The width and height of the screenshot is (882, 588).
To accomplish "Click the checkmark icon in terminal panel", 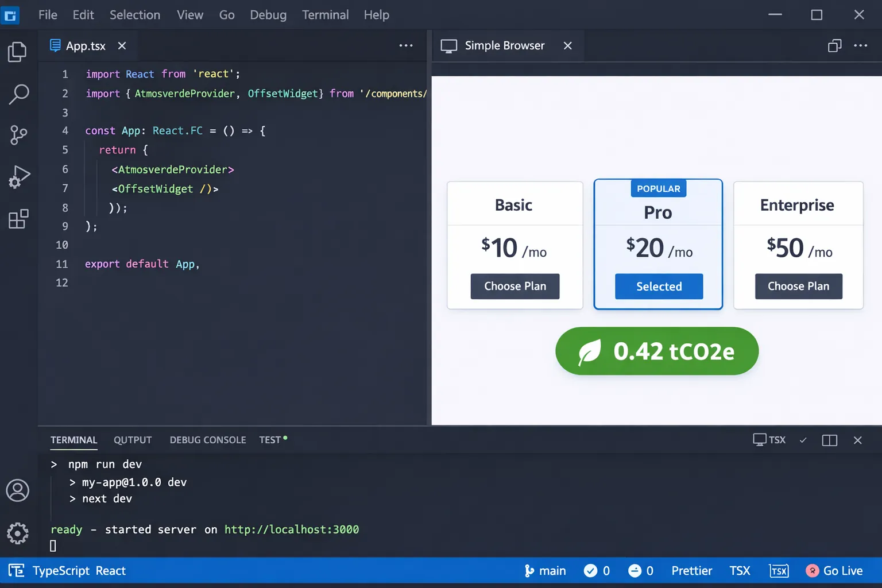I will (x=803, y=440).
